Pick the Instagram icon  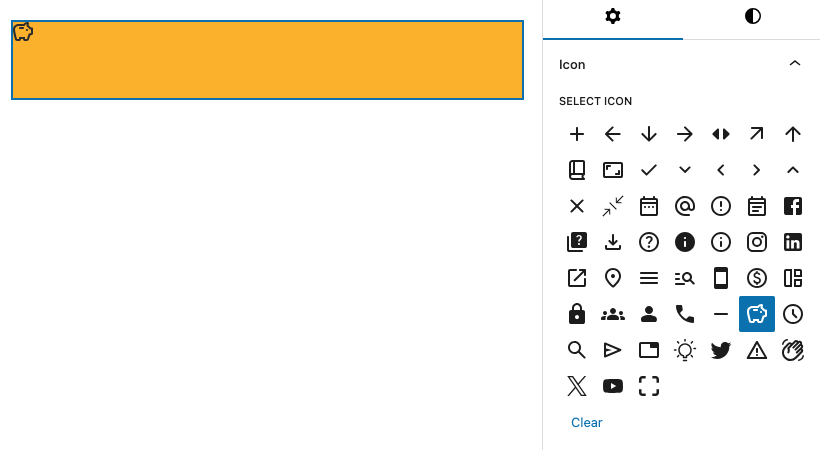click(757, 242)
